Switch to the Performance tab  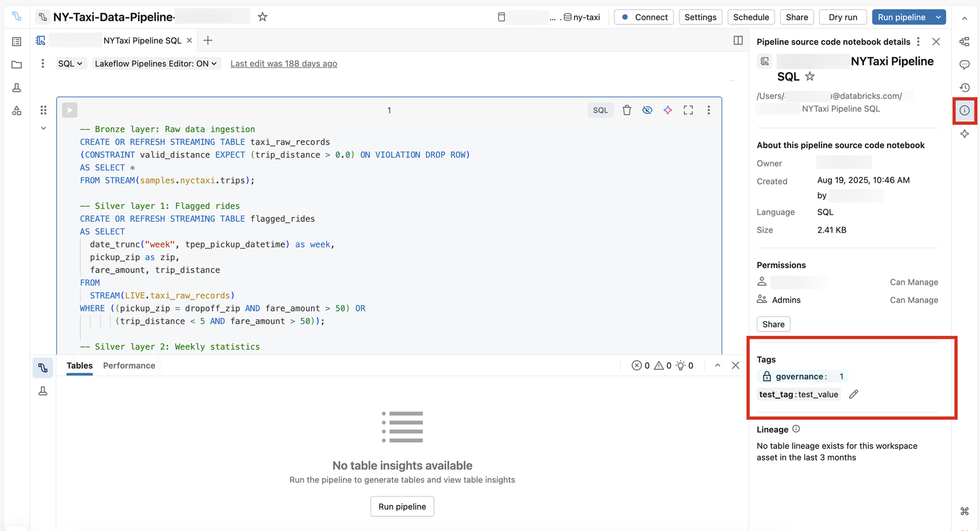click(x=129, y=366)
